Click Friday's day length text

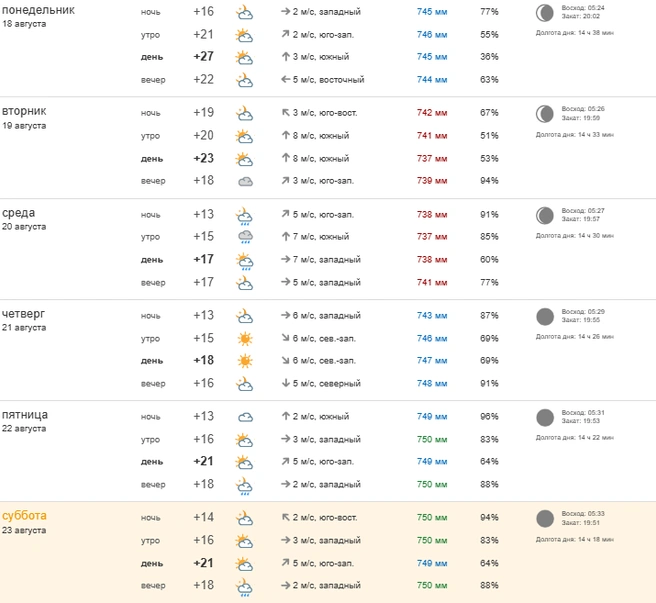tap(574, 438)
